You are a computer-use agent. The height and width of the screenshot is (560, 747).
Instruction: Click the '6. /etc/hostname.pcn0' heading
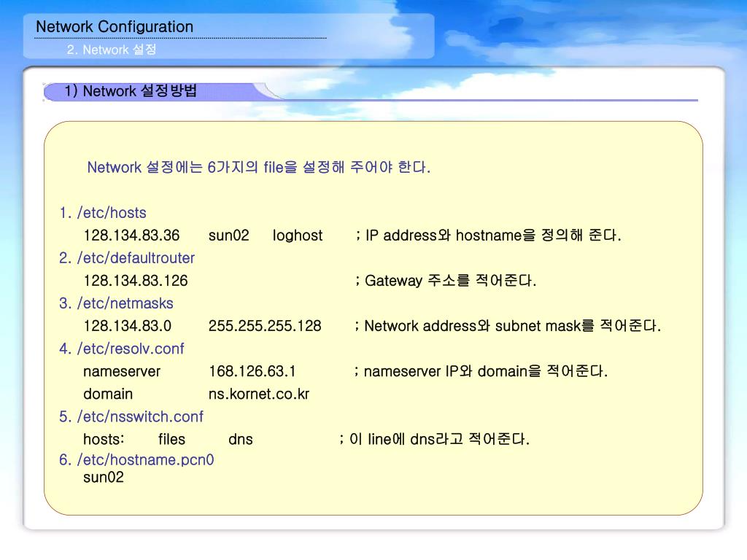pos(136,459)
